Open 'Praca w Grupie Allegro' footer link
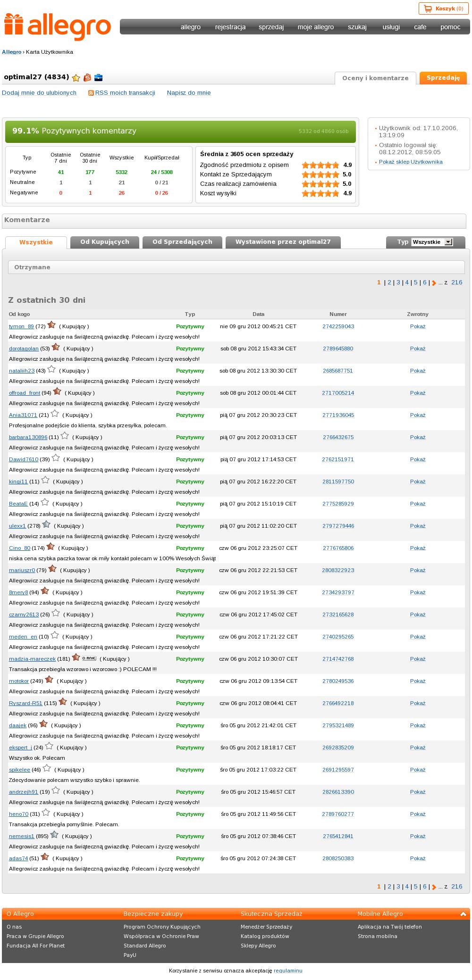 click(35, 936)
